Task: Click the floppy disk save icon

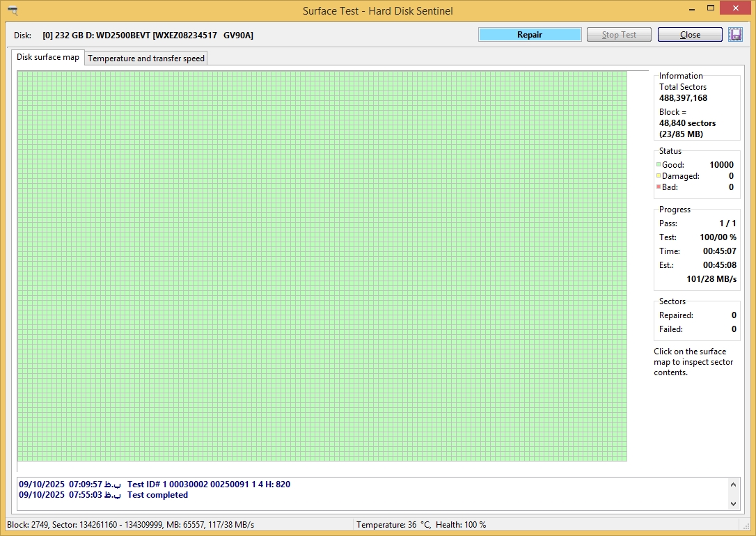Action: click(735, 35)
